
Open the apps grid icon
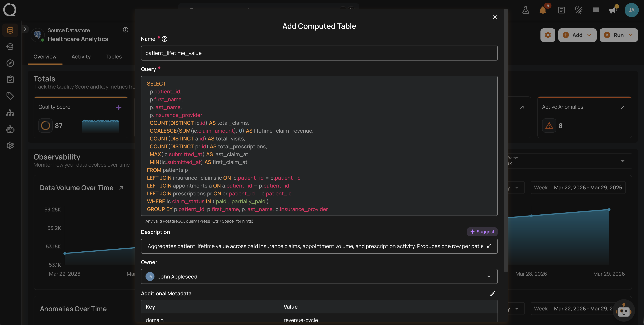tap(596, 10)
